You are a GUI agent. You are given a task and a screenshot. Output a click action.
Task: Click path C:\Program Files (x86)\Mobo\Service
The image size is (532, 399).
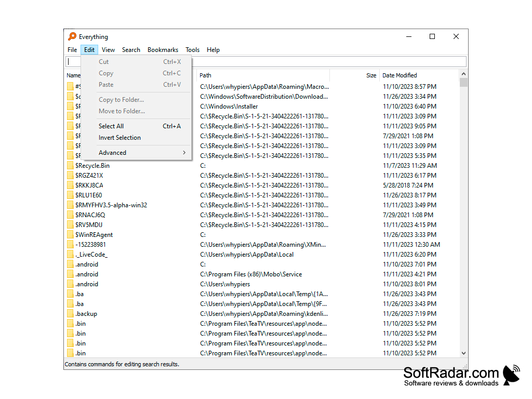251,274
